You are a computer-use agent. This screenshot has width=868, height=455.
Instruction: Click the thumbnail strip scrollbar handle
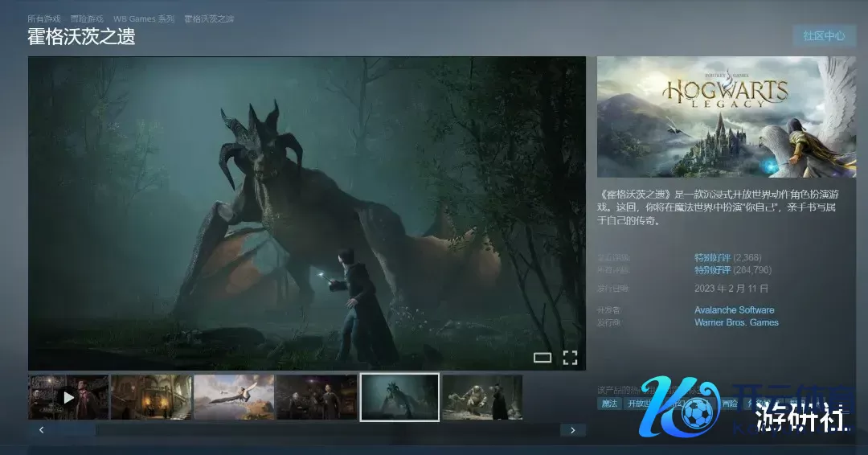coord(72,430)
